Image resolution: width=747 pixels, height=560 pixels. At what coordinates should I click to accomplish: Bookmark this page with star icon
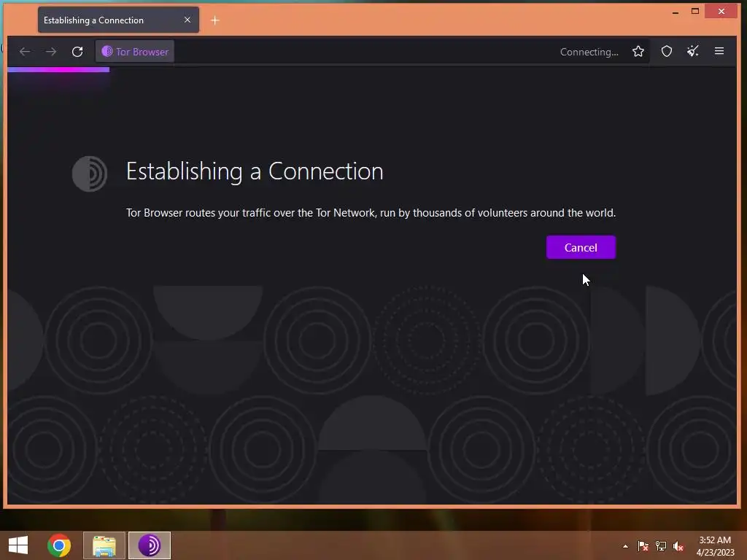point(638,52)
